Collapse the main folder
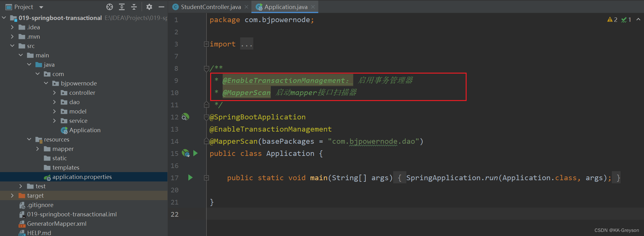 [x=21, y=55]
